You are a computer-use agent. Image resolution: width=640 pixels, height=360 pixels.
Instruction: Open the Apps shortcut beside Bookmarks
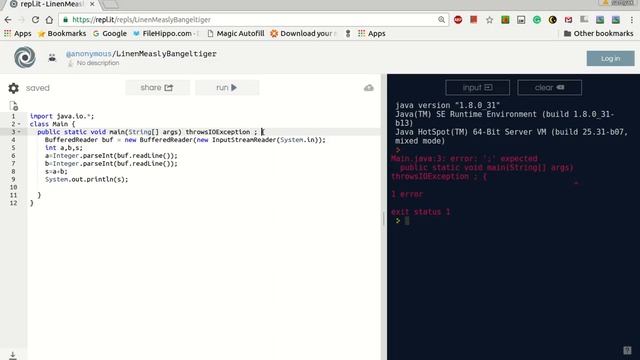18,33
